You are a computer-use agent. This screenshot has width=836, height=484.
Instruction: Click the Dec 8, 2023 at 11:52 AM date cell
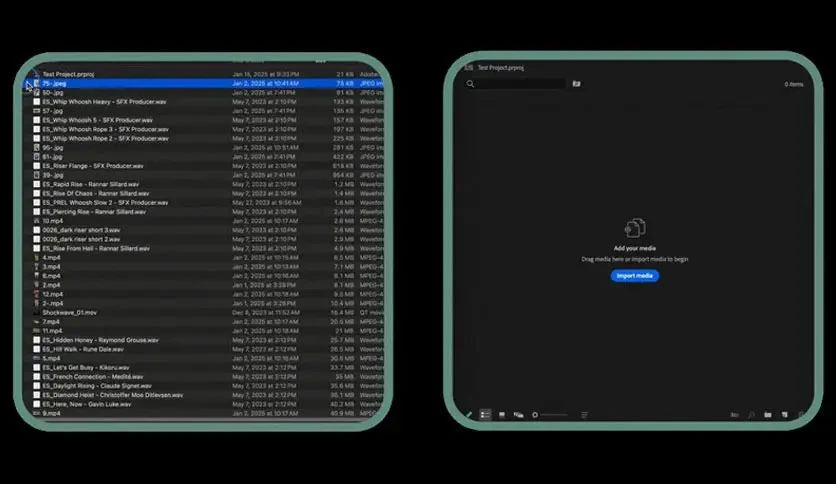[x=266, y=313]
